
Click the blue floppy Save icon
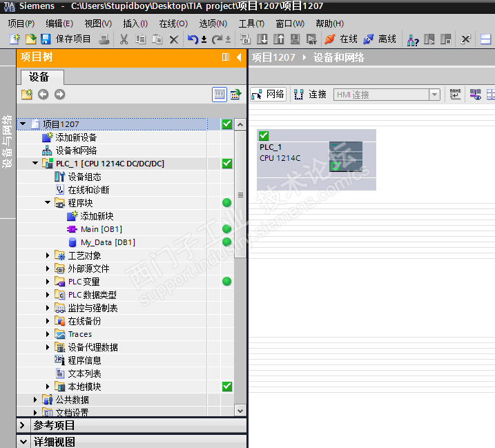click(46, 39)
